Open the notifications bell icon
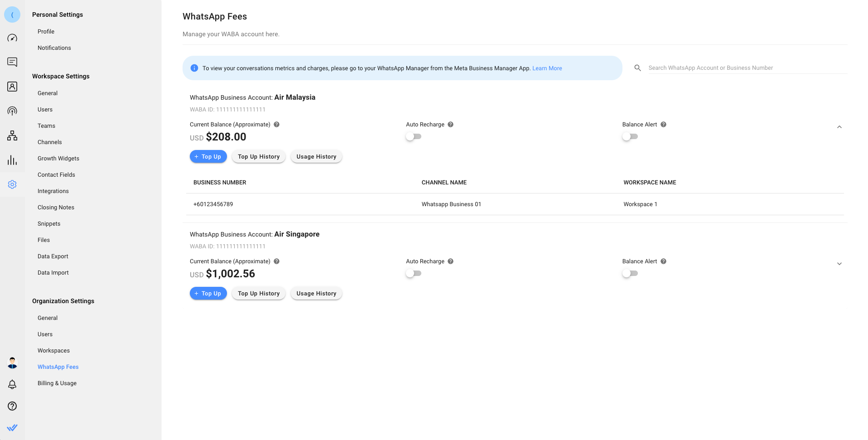 coord(12,384)
